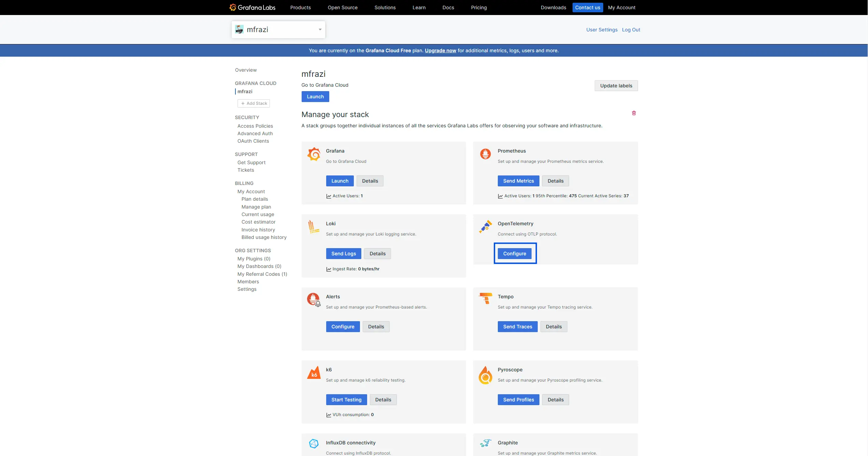Screen dimensions: 868x456
Task: Go to the Pricing page
Action: coord(479,8)
